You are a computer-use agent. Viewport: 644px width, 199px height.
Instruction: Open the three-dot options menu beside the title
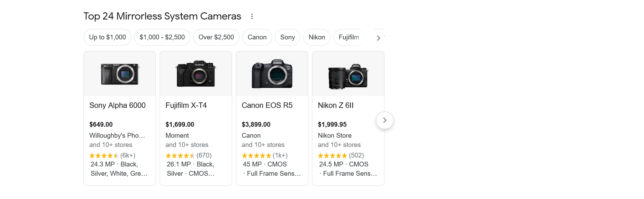pyautogui.click(x=252, y=16)
